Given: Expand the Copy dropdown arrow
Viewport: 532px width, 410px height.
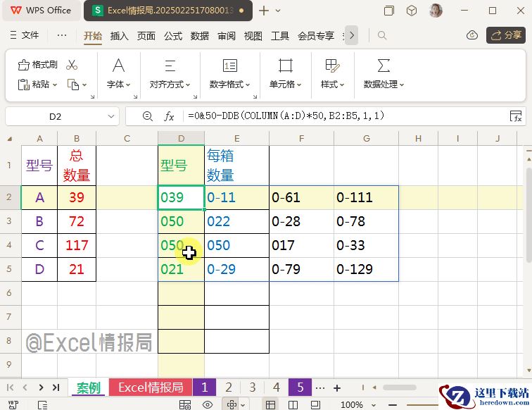Looking at the screenshot, I should click(84, 85).
